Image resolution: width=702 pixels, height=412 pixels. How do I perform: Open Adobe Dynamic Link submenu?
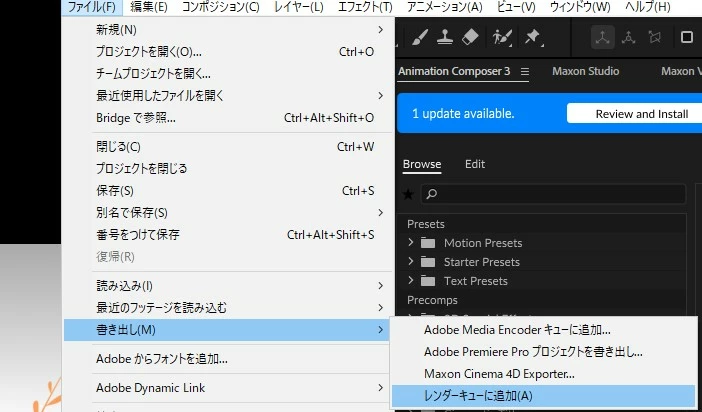tap(227, 388)
